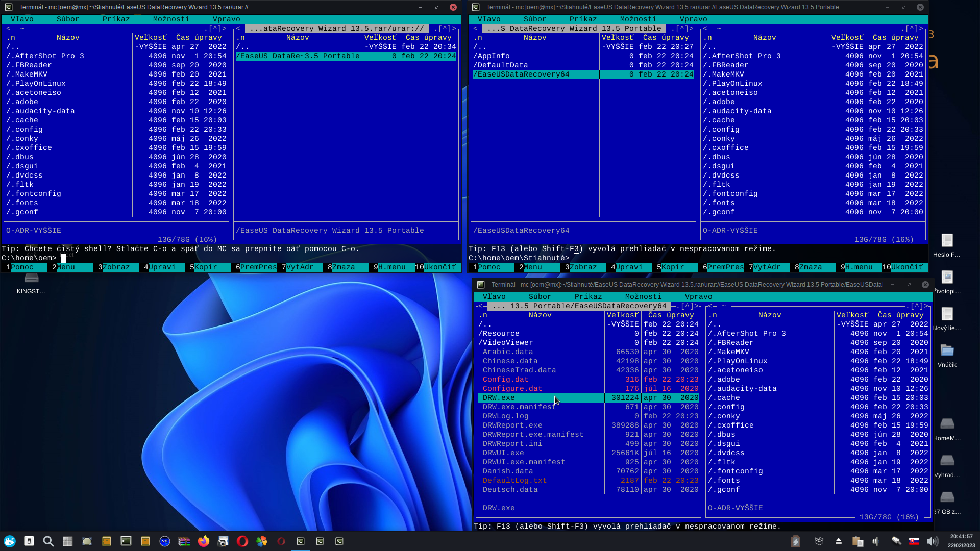Open Možnosti menu in the bottom-right terminal
The height and width of the screenshot is (551, 980).
tap(643, 297)
